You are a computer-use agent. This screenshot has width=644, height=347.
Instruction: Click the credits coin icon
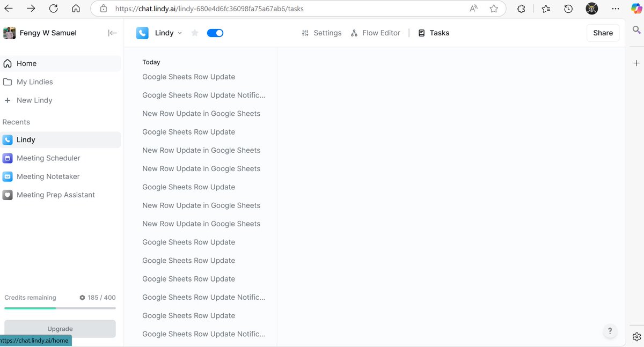82,297
